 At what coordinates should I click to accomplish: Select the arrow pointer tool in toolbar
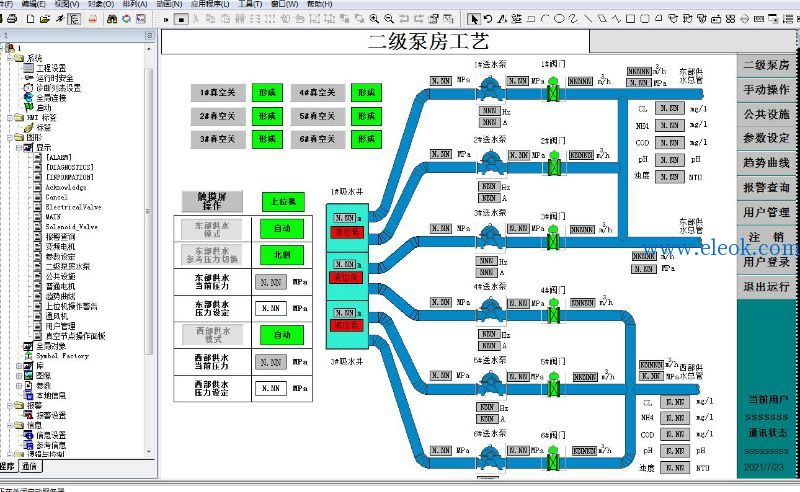tap(473, 19)
